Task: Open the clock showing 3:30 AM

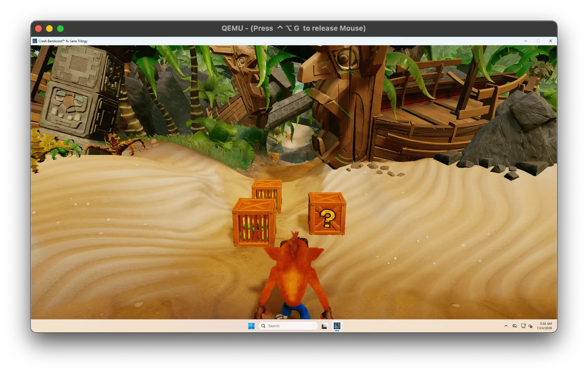Action: tap(544, 326)
